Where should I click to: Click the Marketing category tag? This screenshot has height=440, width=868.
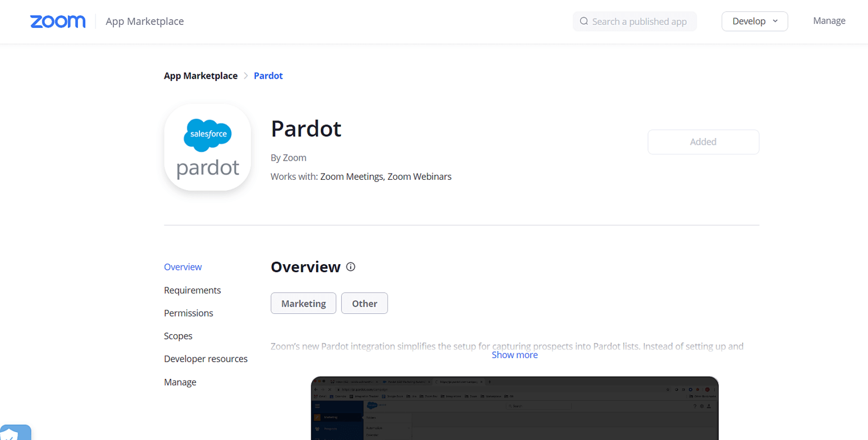point(303,303)
